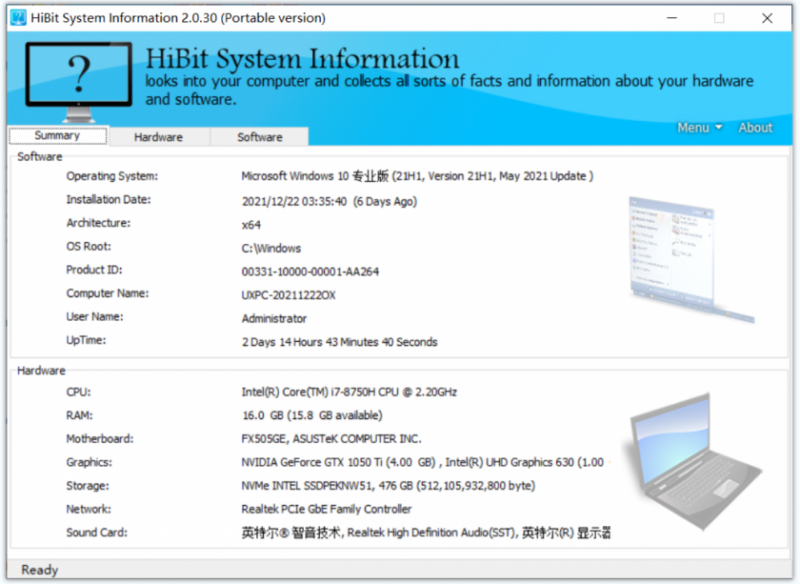Click CPU value Intel Core i7-8750H
This screenshot has height=584, width=800.
[349, 392]
